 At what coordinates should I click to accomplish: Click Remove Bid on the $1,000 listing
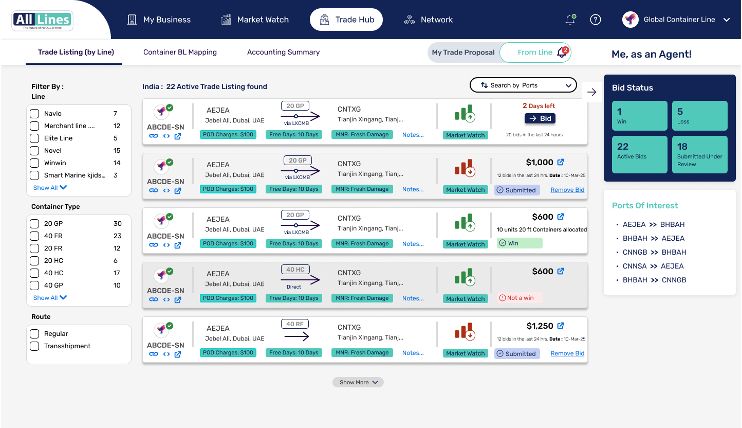pos(567,190)
